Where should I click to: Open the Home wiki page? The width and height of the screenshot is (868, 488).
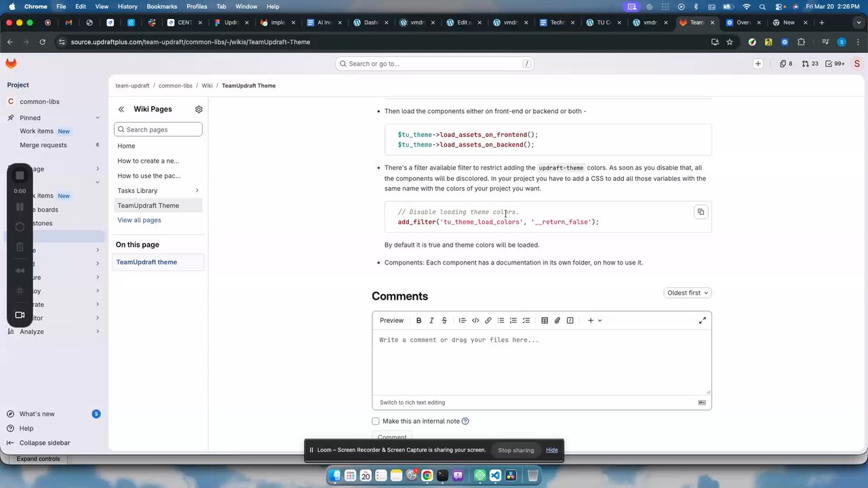126,146
